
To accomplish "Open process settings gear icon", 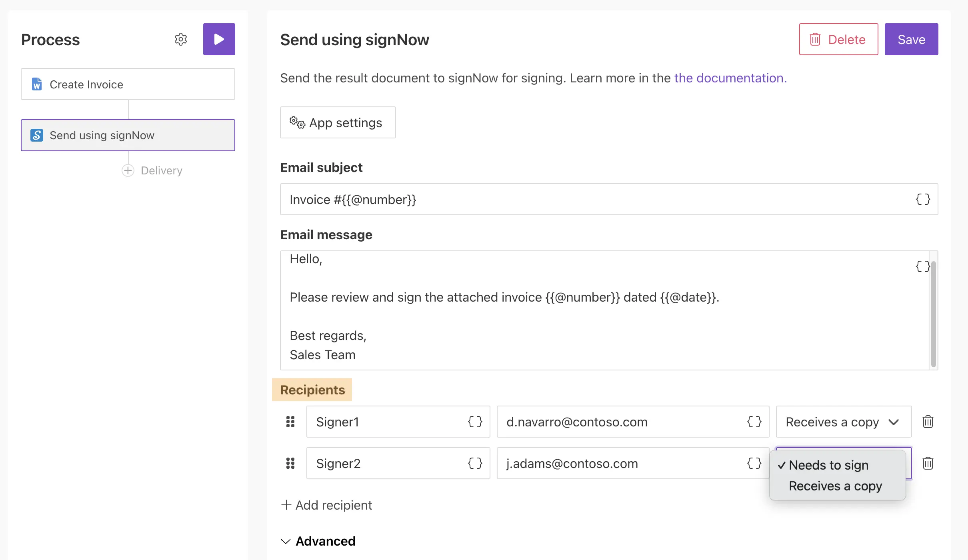I will point(181,39).
